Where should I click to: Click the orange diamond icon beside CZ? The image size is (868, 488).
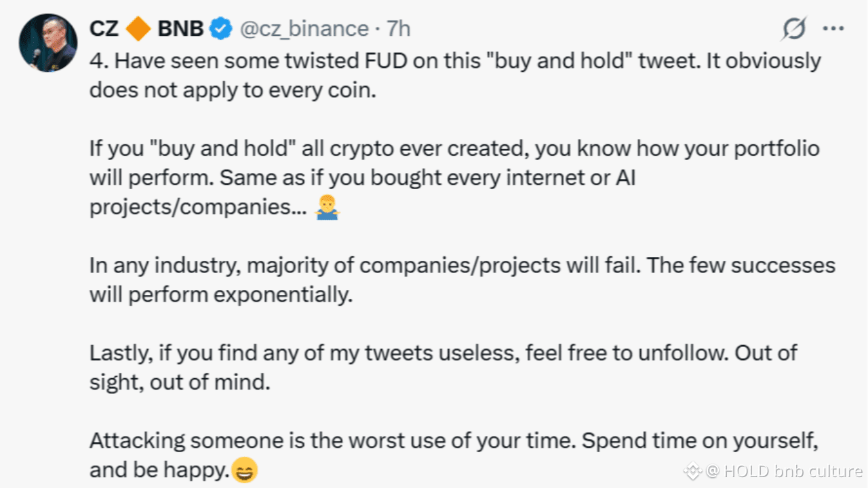139,28
